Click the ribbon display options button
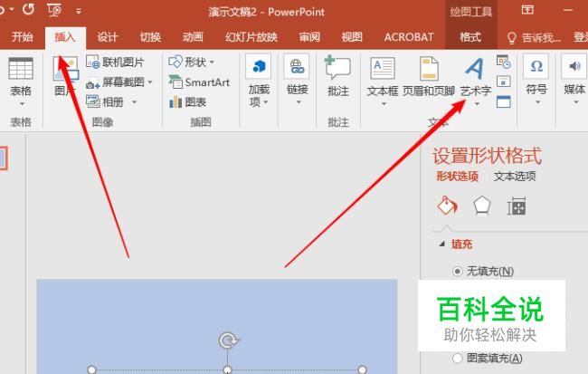Screen dimensions: 588x374 pyautogui.click(x=527, y=10)
